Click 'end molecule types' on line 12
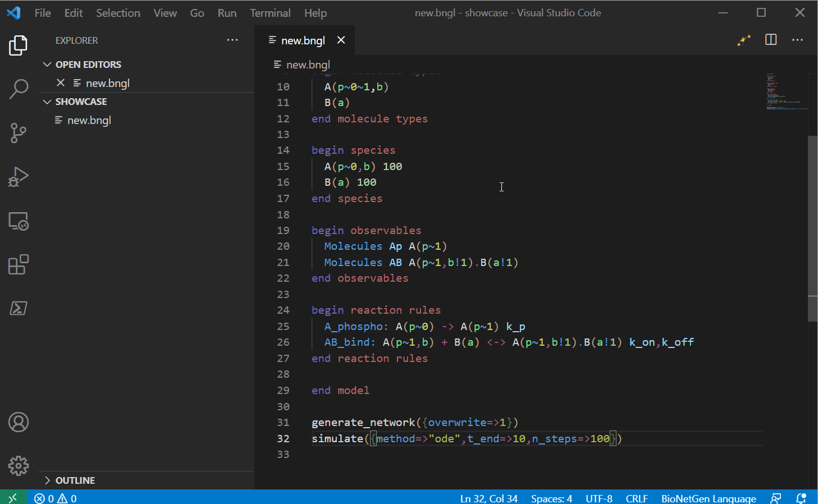818x504 pixels. 370,118
